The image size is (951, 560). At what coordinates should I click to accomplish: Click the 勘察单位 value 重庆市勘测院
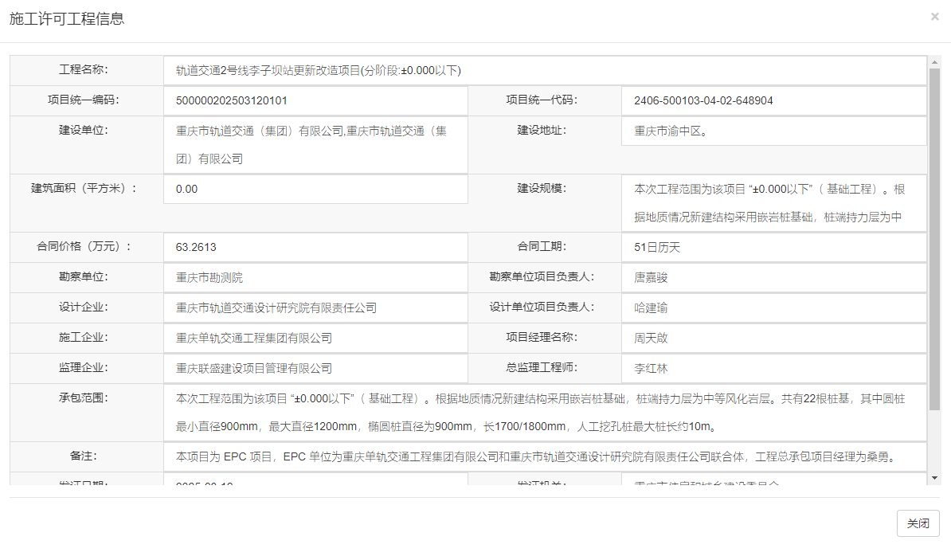click(x=209, y=277)
